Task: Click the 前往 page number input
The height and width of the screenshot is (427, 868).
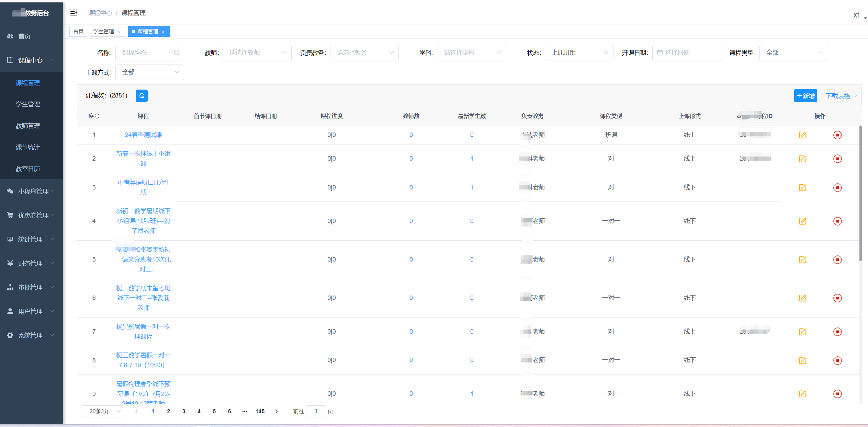Action: (316, 411)
